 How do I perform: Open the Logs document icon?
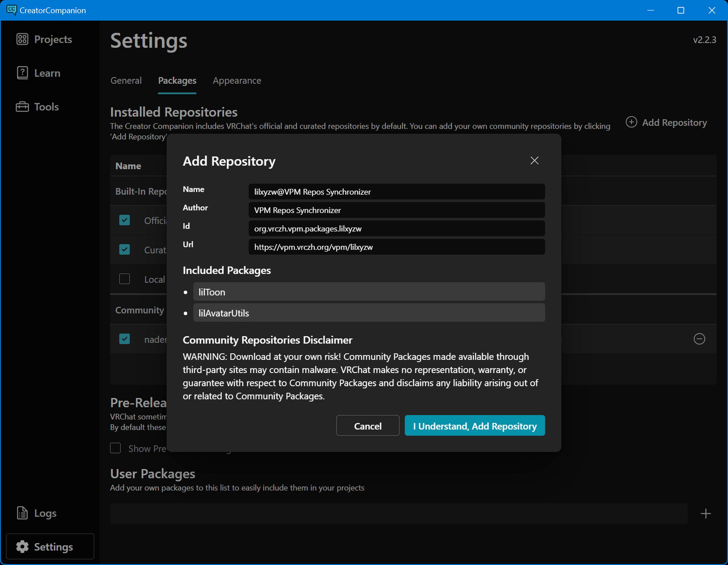pos(22,513)
